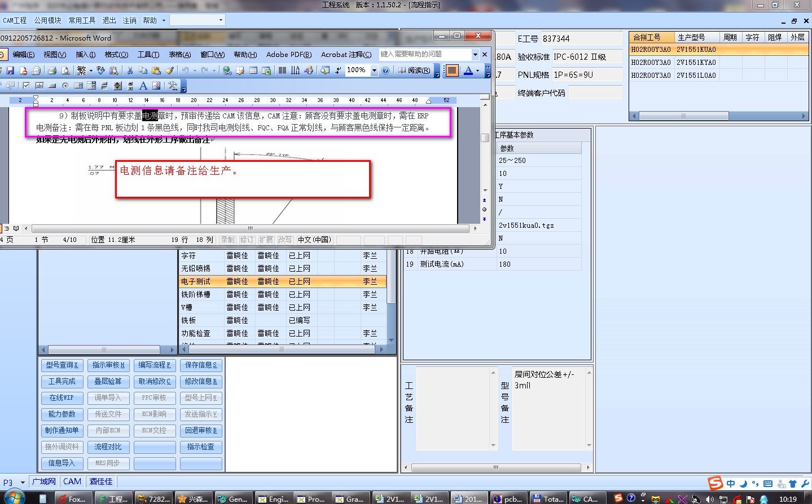Open the 公用模块 menu
Image resolution: width=812 pixels, height=504 pixels.
coord(47,20)
